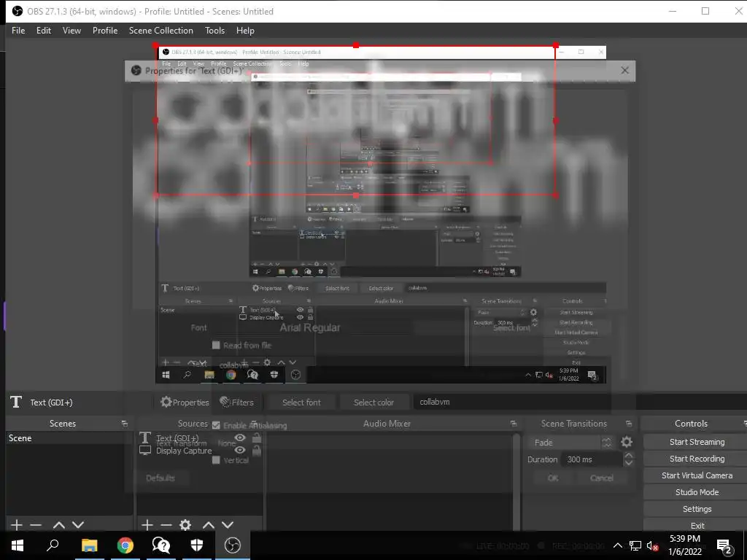Viewport: 747px width, 560px height.
Task: Open the network tray icon
Action: pos(635,545)
